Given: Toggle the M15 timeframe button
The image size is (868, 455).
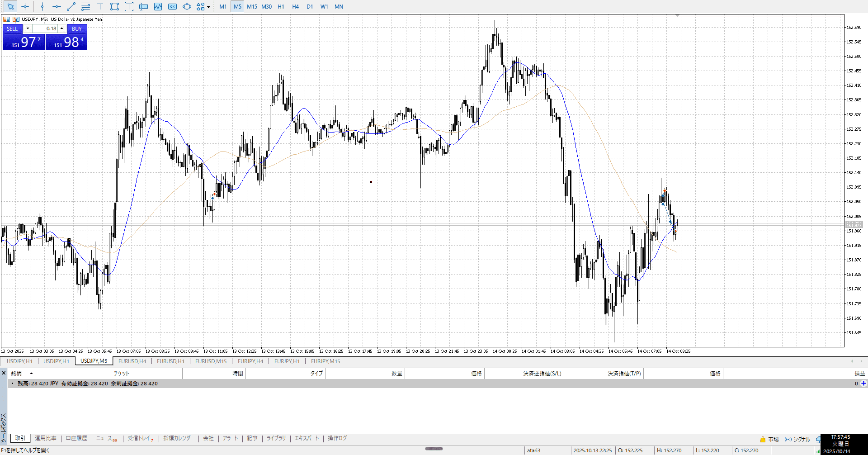Looking at the screenshot, I should point(252,6).
